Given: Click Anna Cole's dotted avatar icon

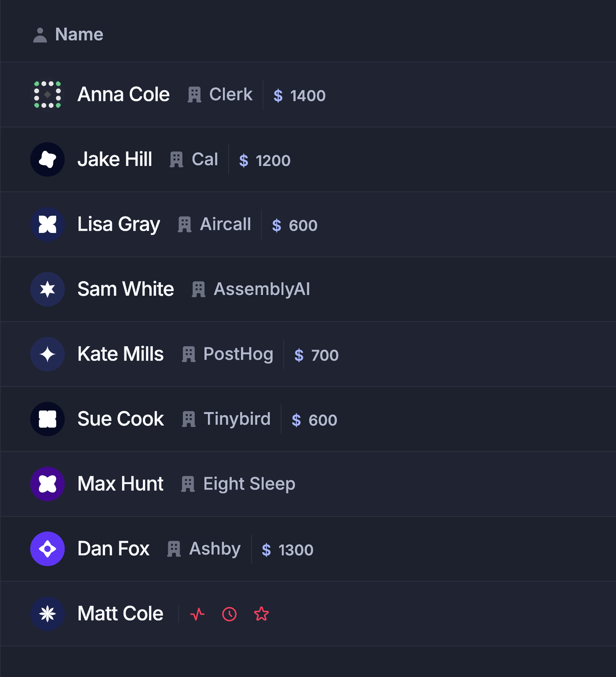Looking at the screenshot, I should pyautogui.click(x=47, y=95).
